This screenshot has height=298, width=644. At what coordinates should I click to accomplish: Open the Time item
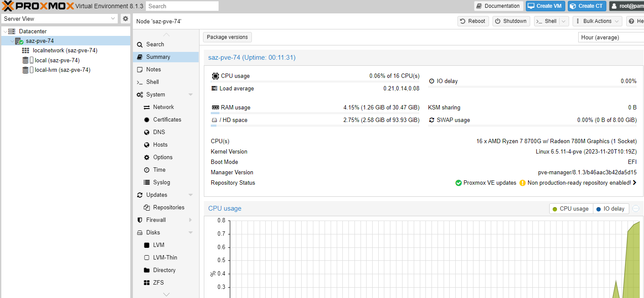[x=166, y=170]
